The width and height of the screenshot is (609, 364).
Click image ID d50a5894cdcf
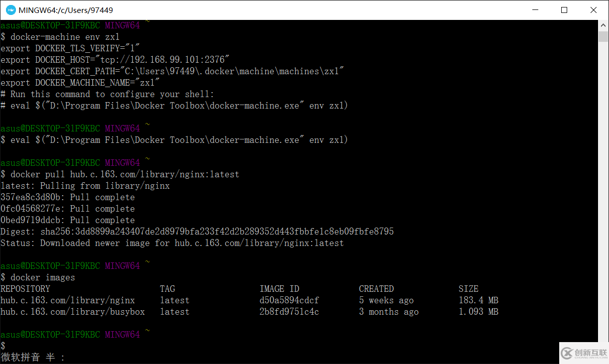pyautogui.click(x=289, y=300)
